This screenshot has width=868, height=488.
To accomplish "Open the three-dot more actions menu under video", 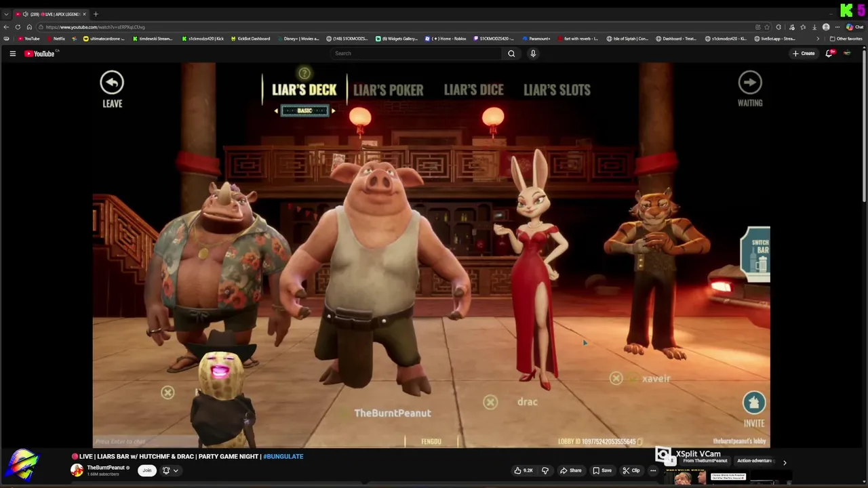I will (x=653, y=470).
